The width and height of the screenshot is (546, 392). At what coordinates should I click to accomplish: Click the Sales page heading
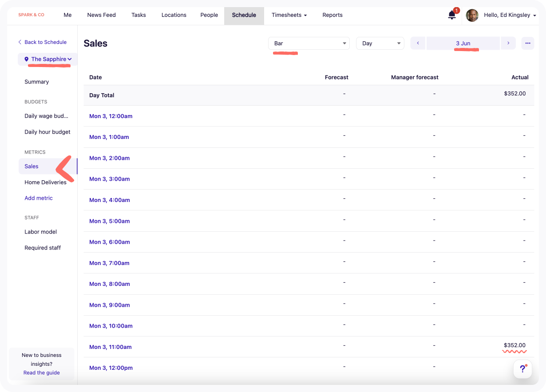tap(95, 43)
